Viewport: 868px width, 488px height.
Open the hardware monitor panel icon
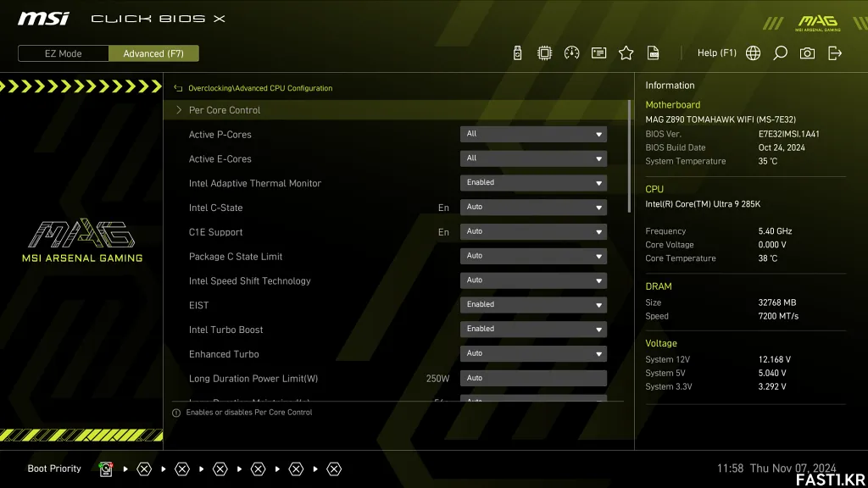pos(599,53)
